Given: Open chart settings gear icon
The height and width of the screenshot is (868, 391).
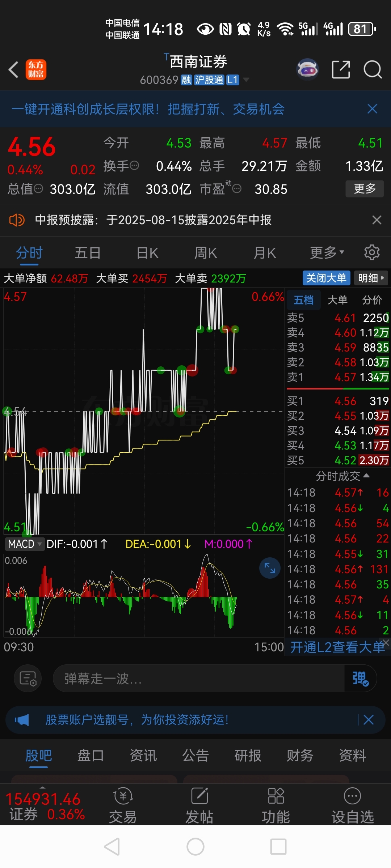Looking at the screenshot, I should pos(371,252).
